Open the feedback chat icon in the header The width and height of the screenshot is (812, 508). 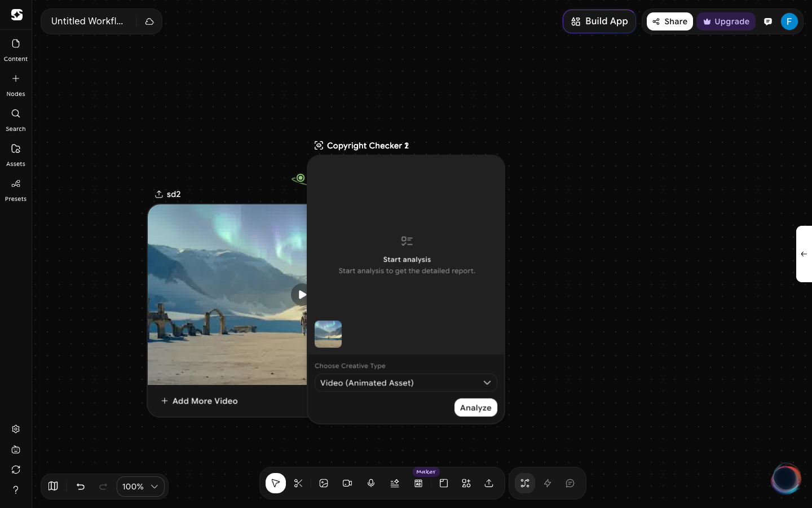(x=768, y=21)
